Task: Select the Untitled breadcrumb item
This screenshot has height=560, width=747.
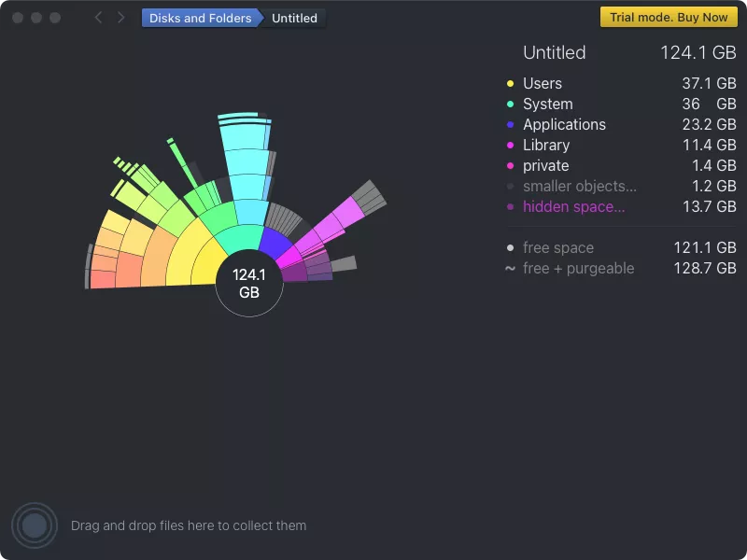Action: coord(294,18)
